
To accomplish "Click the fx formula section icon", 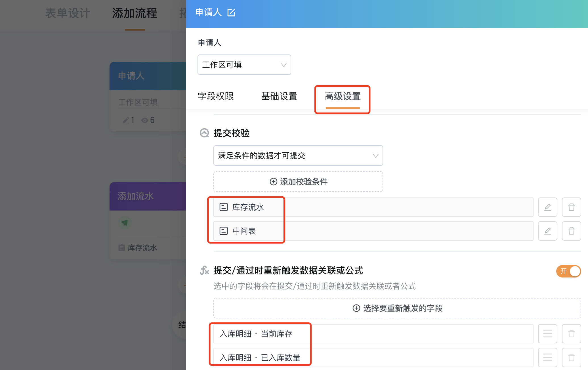I will pos(204,270).
